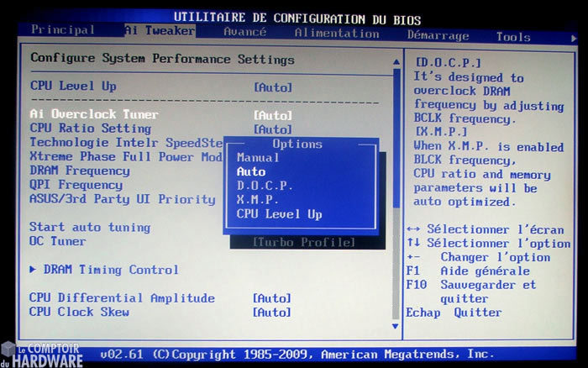Open the Ai Overclock Tuner [Auto] value

click(x=273, y=116)
